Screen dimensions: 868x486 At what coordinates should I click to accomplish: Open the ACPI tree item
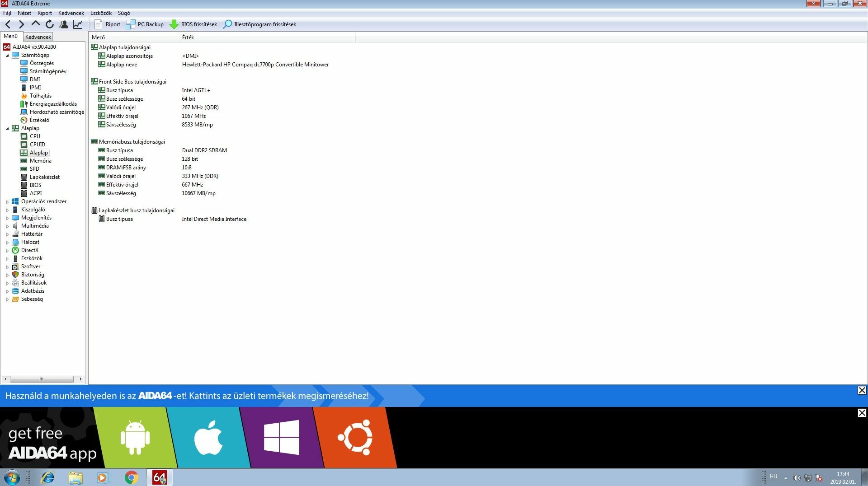[x=36, y=193]
